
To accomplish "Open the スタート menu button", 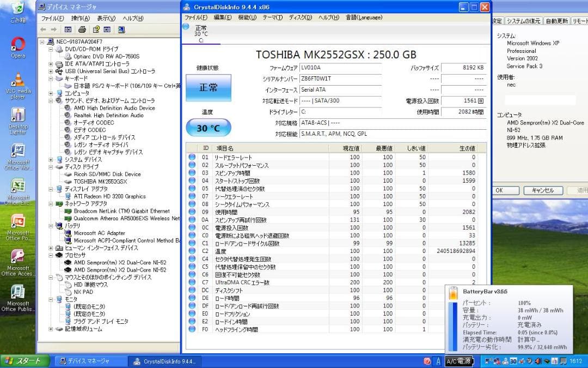I will point(24,361).
